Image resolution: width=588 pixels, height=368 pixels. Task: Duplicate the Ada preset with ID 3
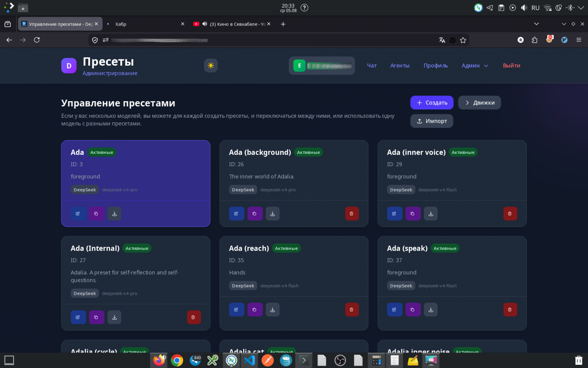pyautogui.click(x=96, y=214)
